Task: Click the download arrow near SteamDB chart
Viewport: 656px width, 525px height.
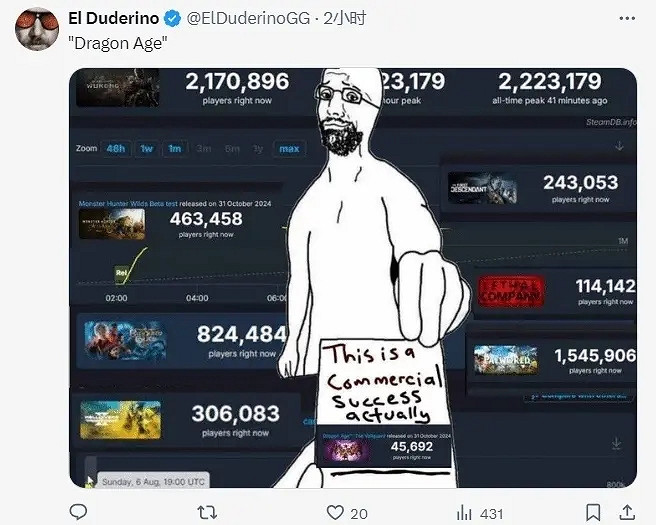Action: click(x=620, y=146)
